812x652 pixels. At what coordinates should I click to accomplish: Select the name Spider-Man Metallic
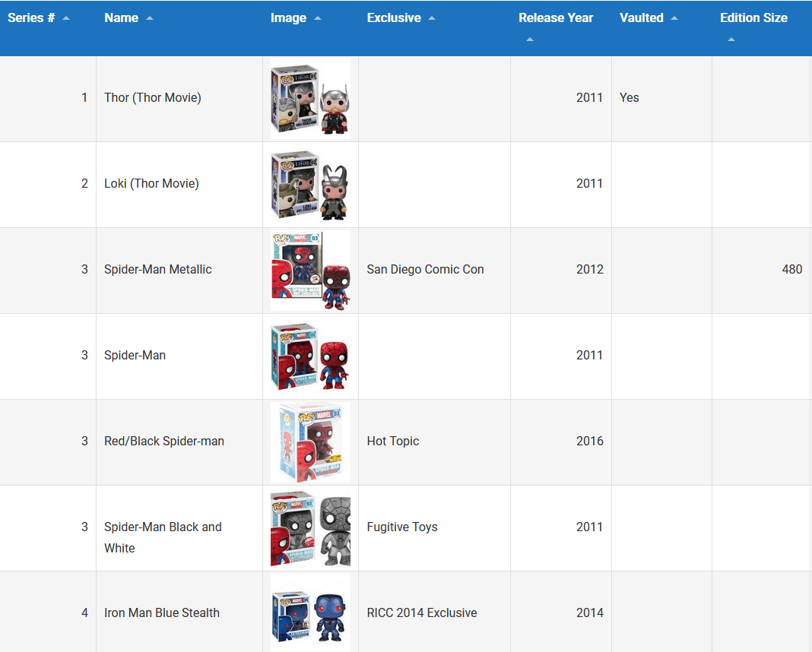pos(158,270)
